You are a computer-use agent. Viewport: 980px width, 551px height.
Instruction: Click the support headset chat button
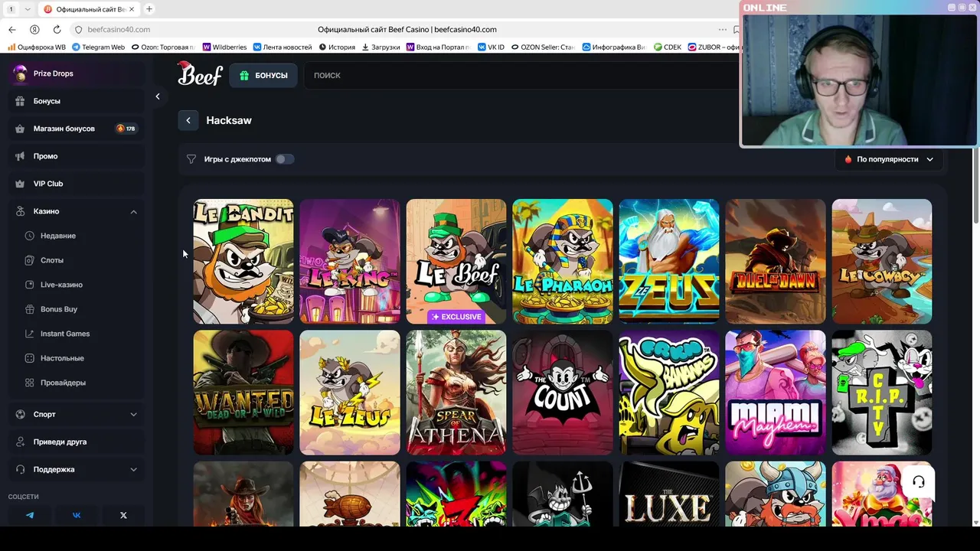[x=919, y=482]
